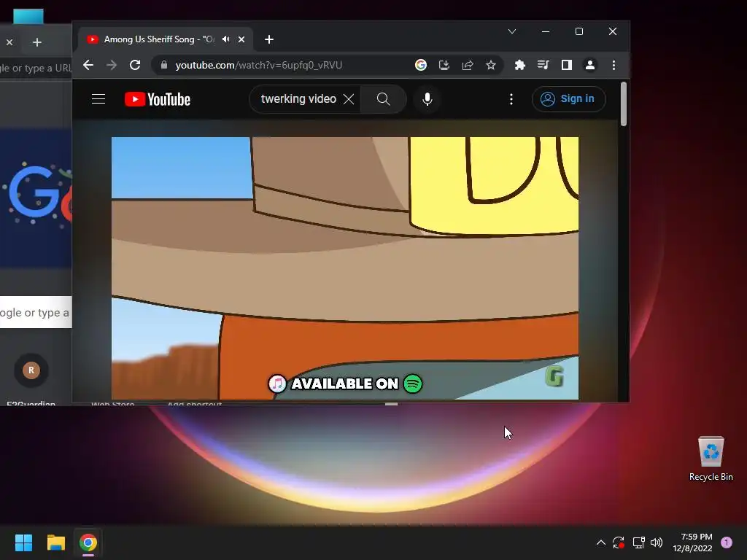Click the sync tray icon with red dot
The height and width of the screenshot is (560, 747).
(619, 542)
